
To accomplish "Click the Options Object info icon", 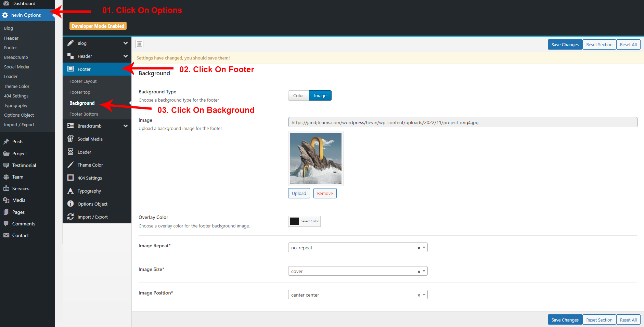I will [70, 204].
